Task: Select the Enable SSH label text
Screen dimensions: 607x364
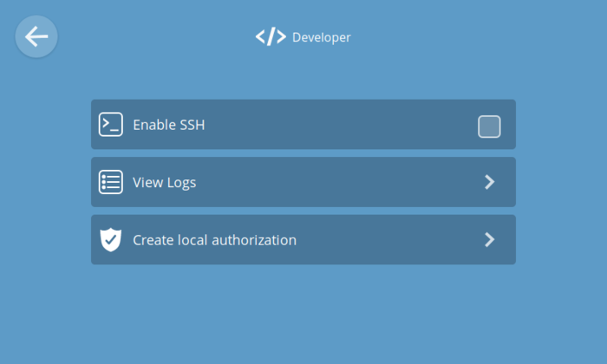Action: [x=168, y=125]
